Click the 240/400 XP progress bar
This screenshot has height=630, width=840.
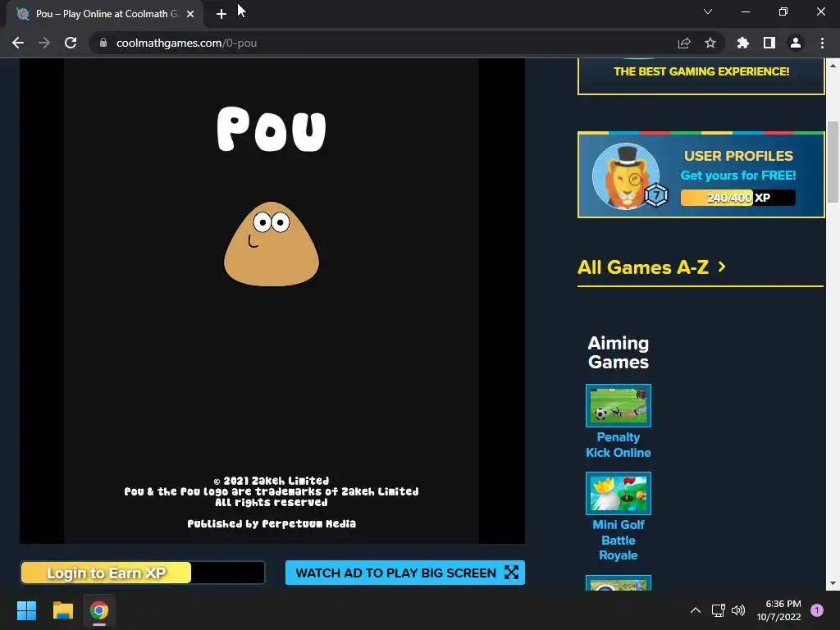737,198
